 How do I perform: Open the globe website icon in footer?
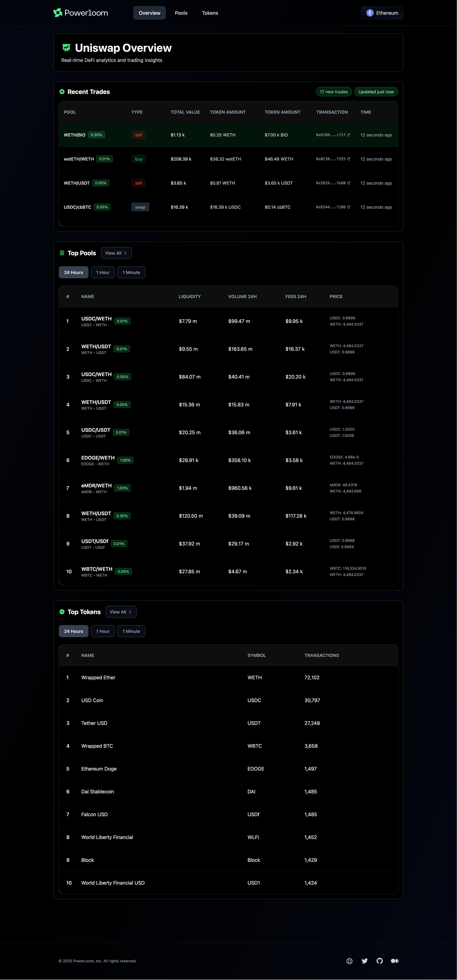point(349,961)
